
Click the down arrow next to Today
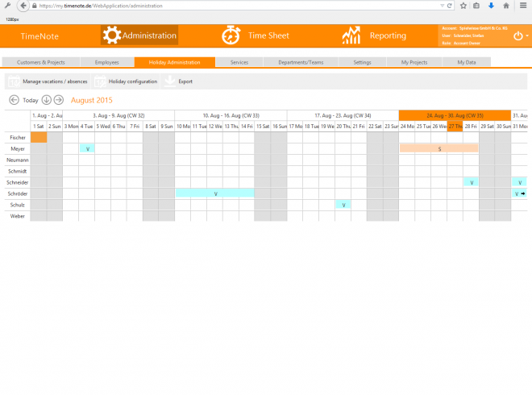pos(47,100)
